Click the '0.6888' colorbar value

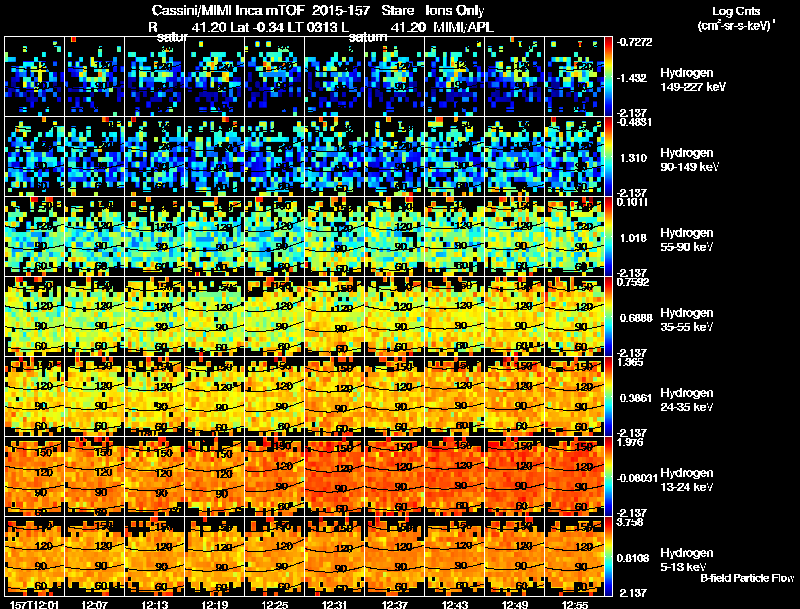[x=636, y=318]
